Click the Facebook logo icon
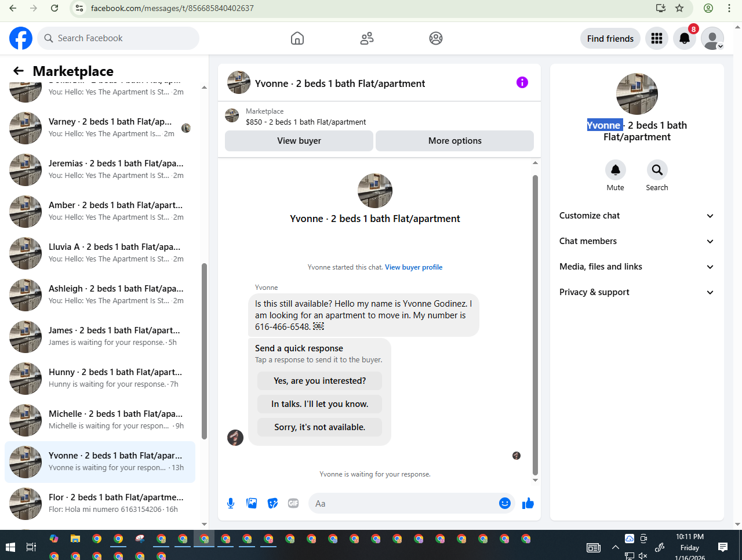The width and height of the screenshot is (742, 560). pyautogui.click(x=21, y=38)
